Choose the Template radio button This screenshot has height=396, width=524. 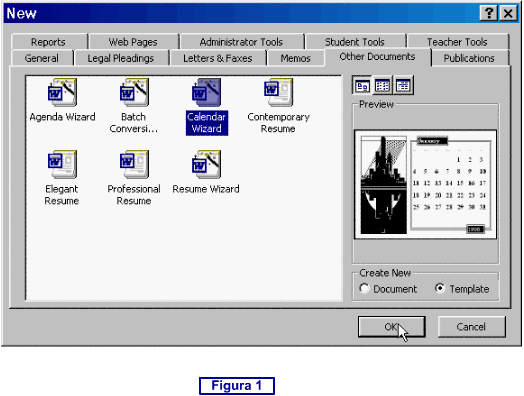440,288
